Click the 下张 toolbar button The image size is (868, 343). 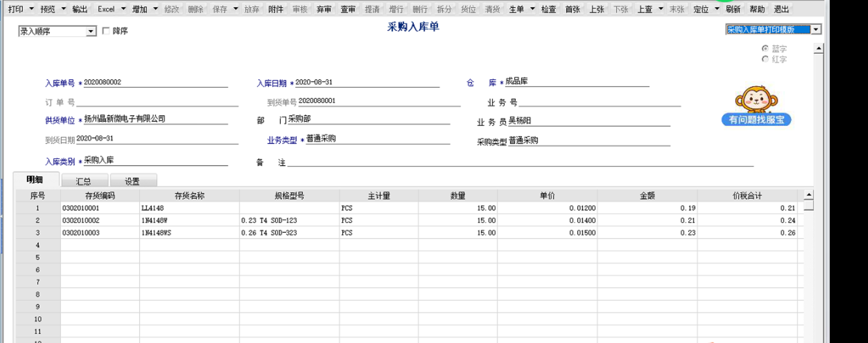[621, 9]
